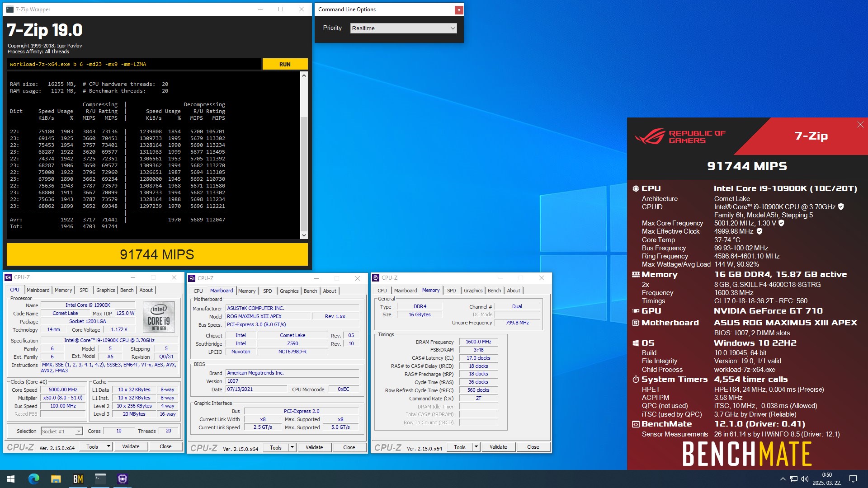Screen dimensions: 868x488
Task: Click the Max Effective Clock verified shield
Action: (x=759, y=231)
